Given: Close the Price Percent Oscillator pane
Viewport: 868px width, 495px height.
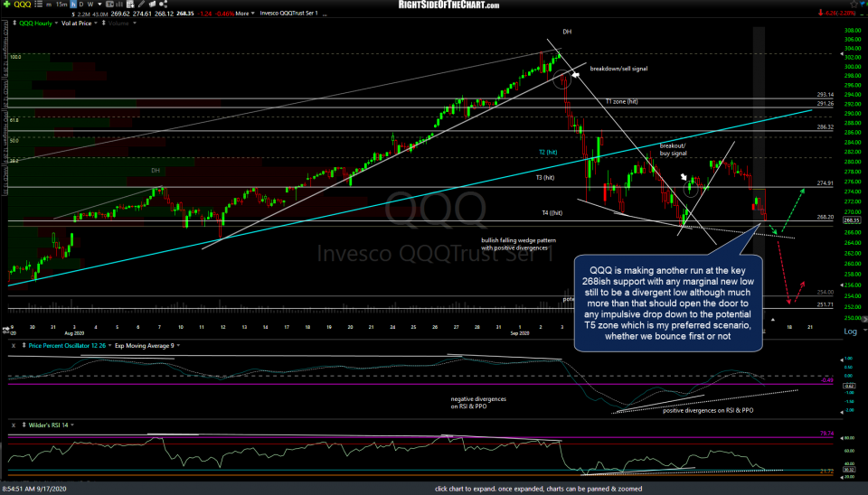Looking at the screenshot, I should (x=14, y=346).
